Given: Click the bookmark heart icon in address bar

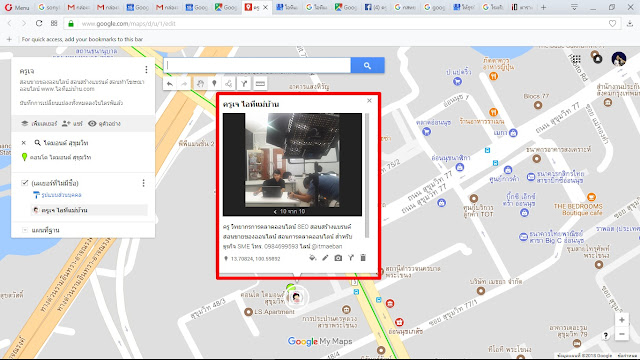Looking at the screenshot, I should tap(612, 24).
